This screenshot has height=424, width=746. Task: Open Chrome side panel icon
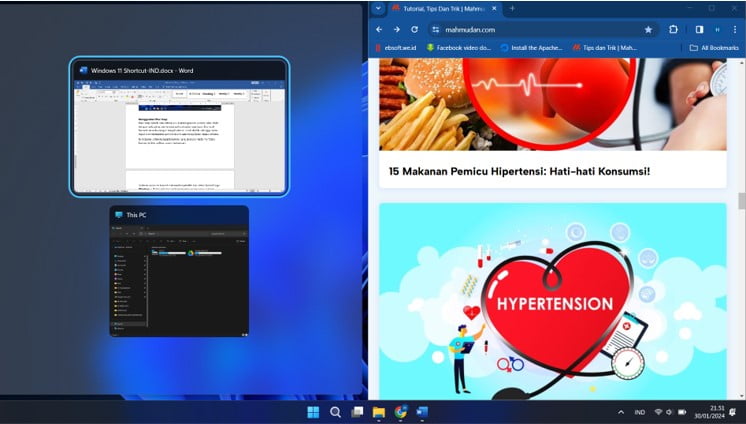click(699, 29)
